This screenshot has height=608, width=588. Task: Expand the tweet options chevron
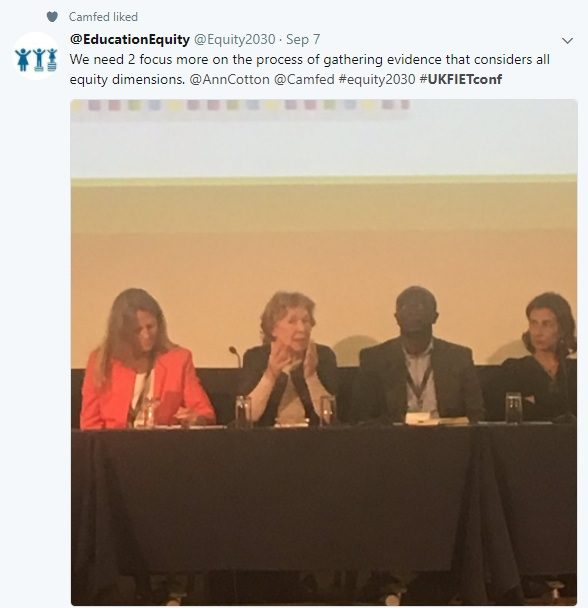pos(567,41)
